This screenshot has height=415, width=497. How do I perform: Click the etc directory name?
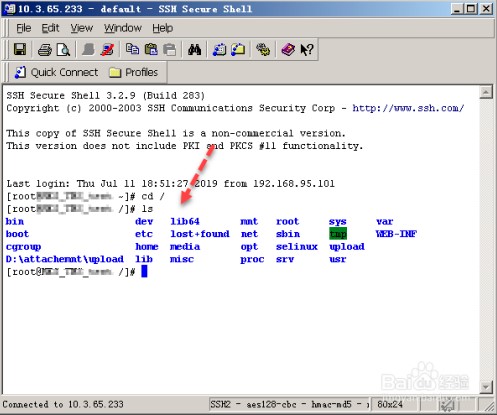[x=144, y=234]
